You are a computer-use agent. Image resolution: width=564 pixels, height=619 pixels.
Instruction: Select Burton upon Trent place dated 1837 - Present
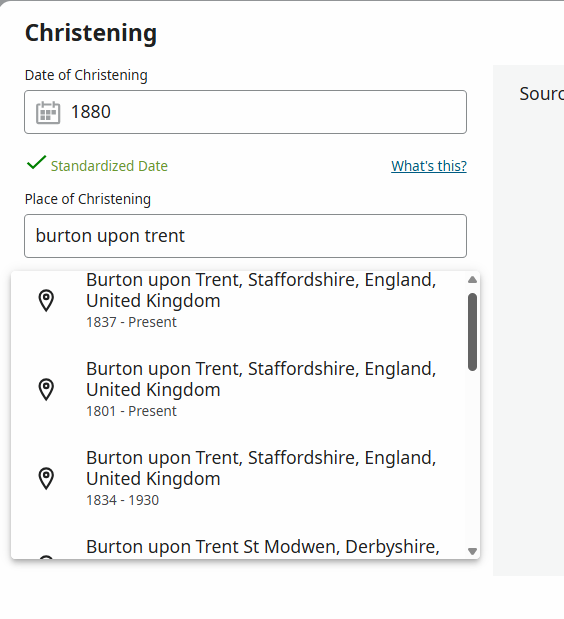tap(245, 300)
